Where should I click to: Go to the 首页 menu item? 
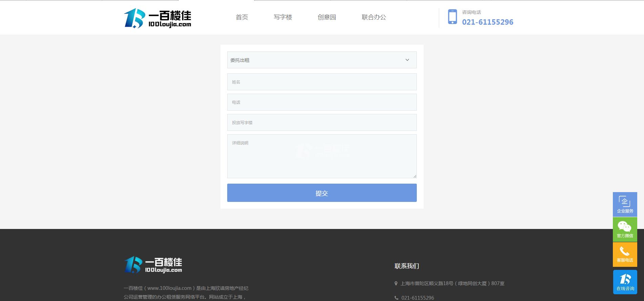point(242,17)
